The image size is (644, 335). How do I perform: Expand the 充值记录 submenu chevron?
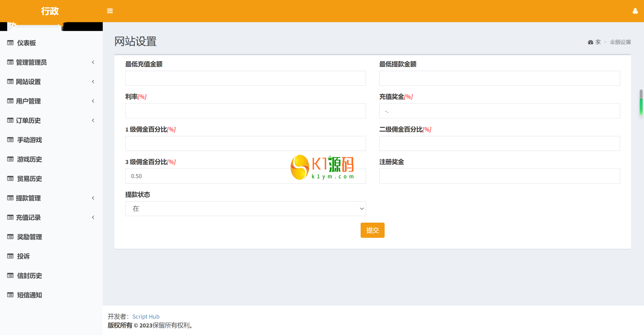(93, 217)
